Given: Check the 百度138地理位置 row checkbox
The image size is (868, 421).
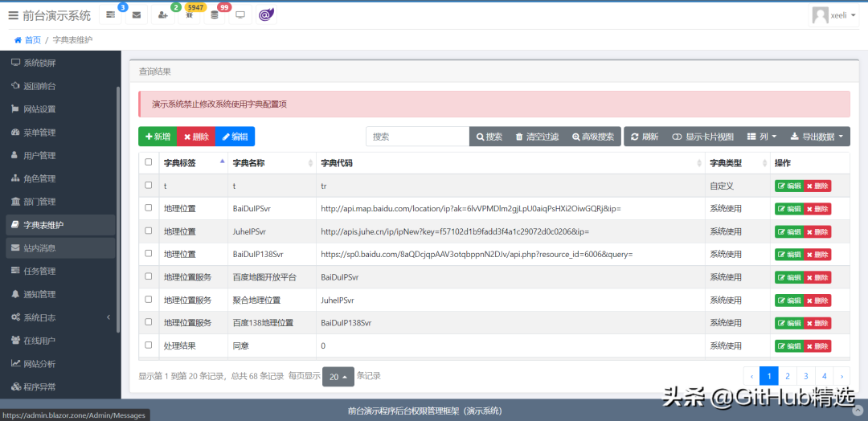Looking at the screenshot, I should 149,321.
